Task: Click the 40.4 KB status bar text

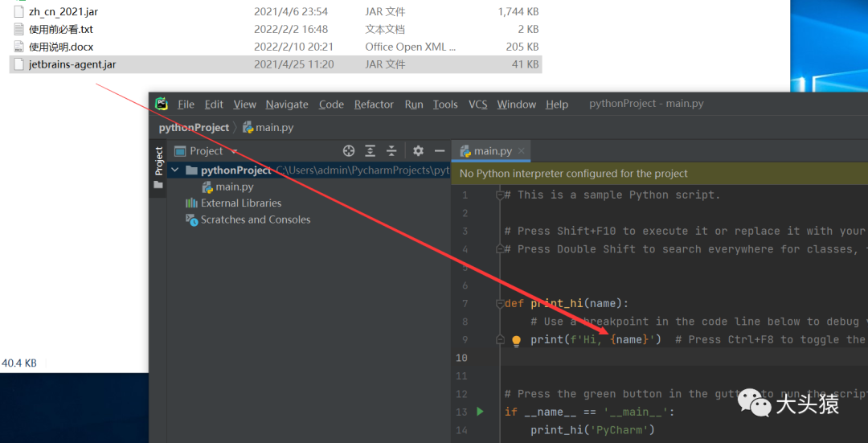Action: (18, 363)
